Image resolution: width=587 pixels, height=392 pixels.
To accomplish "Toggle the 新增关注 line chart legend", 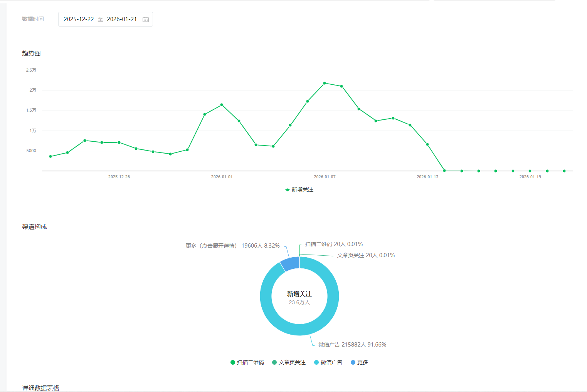I will coord(299,189).
